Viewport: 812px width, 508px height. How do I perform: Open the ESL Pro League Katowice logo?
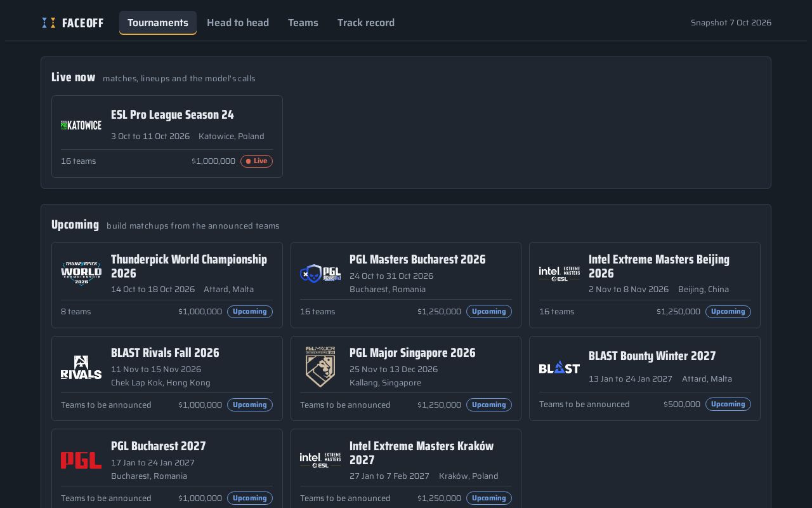81,125
